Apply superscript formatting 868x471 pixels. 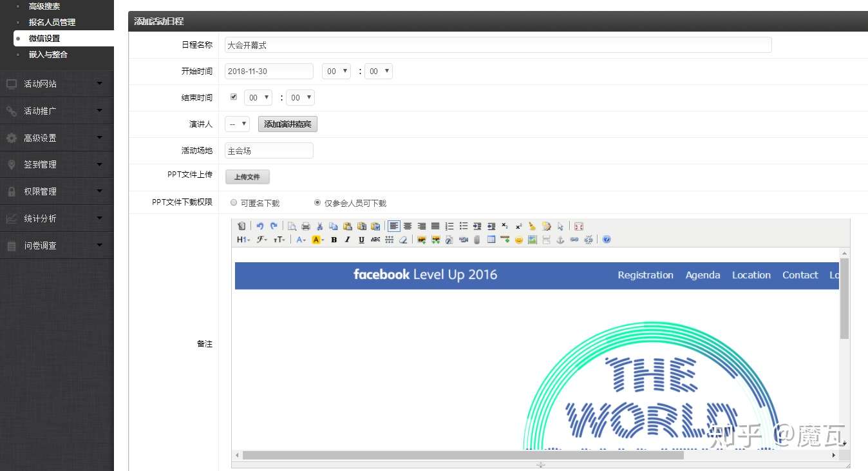click(518, 226)
